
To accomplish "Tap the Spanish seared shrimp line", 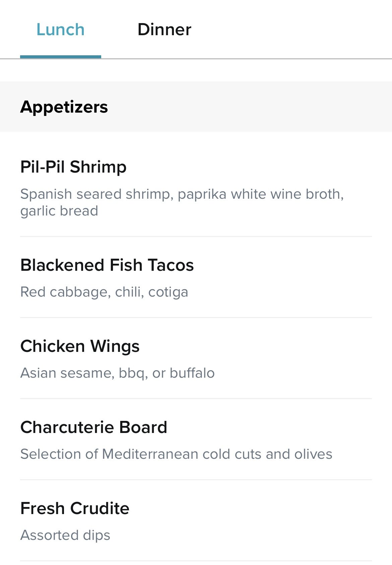I will [x=182, y=194].
